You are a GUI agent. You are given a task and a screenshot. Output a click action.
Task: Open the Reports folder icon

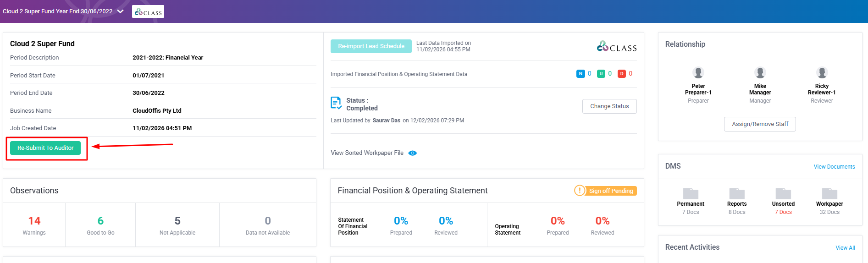[736, 193]
